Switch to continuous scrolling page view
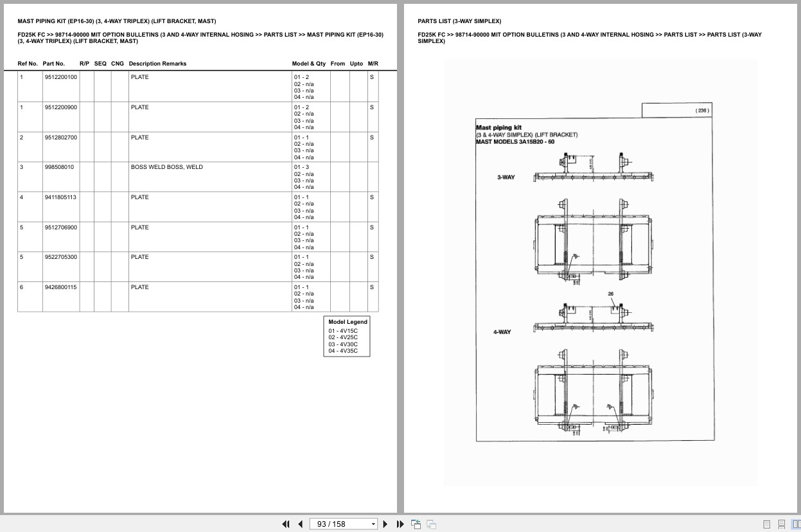Viewport: 801px width, 532px height. click(x=781, y=524)
